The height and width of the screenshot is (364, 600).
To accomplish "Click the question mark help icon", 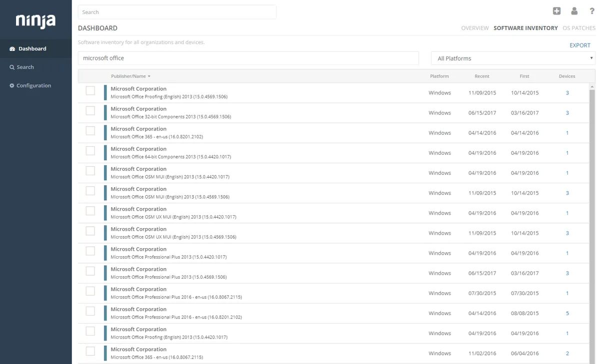I will (x=592, y=11).
